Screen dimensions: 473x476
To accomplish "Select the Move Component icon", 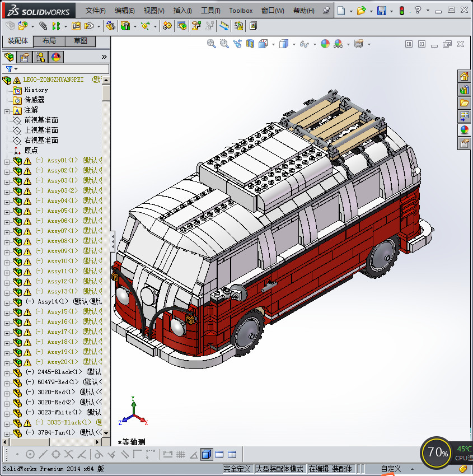I will [x=89, y=26].
